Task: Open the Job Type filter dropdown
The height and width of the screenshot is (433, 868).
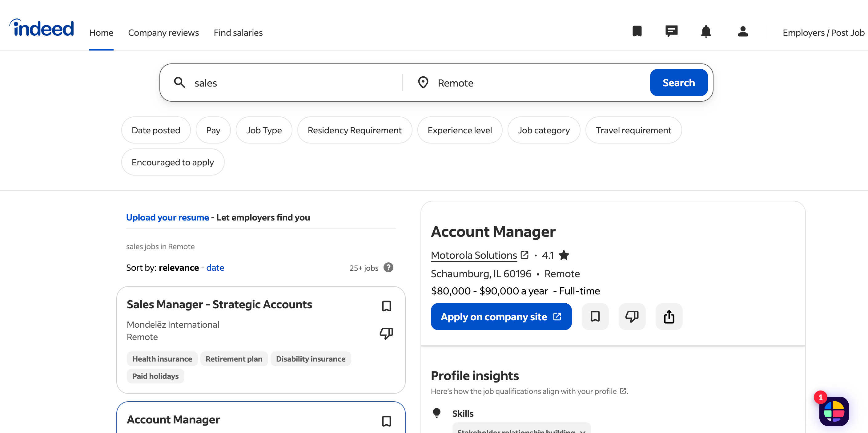Action: [264, 130]
